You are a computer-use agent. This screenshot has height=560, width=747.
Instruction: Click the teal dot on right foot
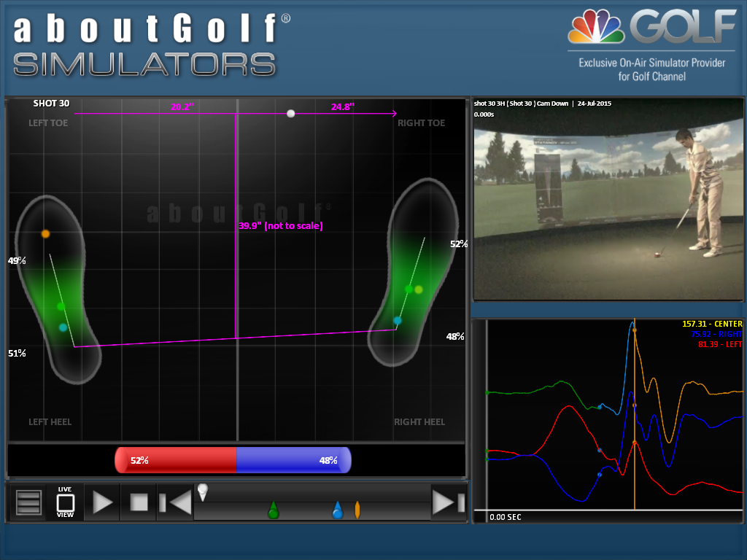click(398, 321)
